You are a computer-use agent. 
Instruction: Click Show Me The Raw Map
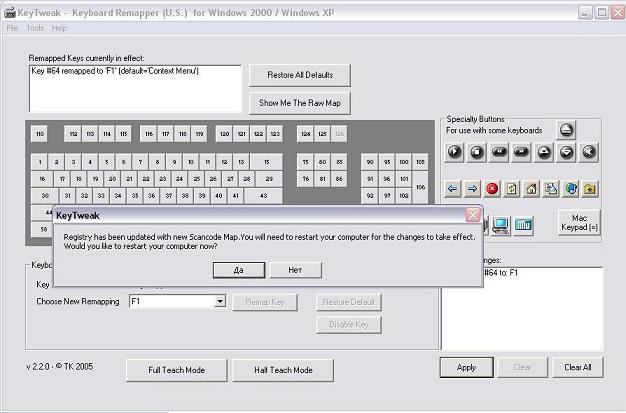[300, 103]
